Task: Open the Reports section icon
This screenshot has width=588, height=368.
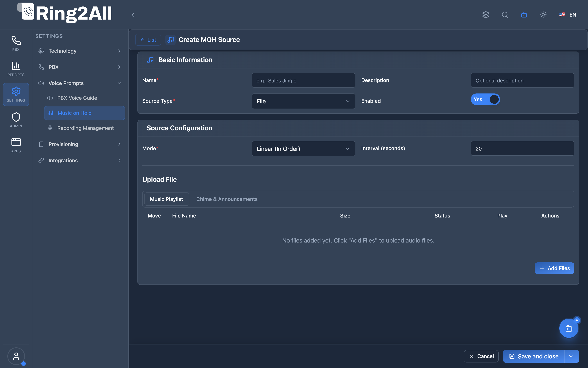Action: 16,69
